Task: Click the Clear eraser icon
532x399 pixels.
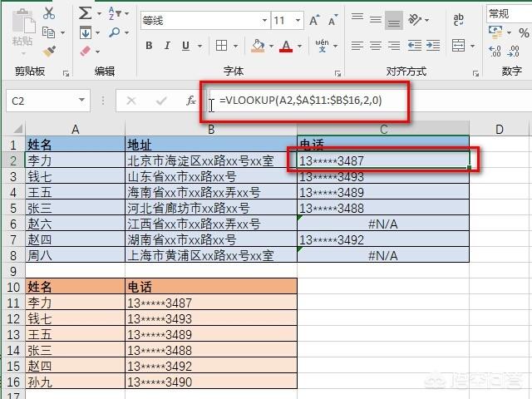Action: pos(85,52)
